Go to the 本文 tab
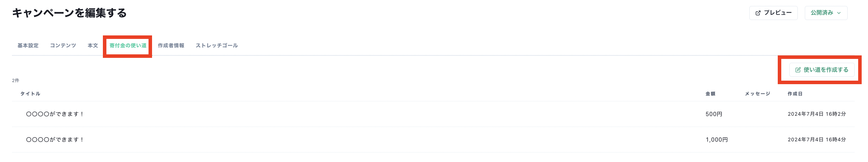The width and height of the screenshot is (868, 162). pyautogui.click(x=93, y=46)
